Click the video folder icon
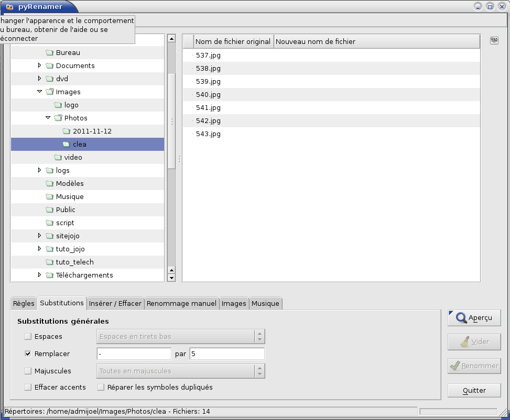The width and height of the screenshot is (510, 420). (58, 158)
